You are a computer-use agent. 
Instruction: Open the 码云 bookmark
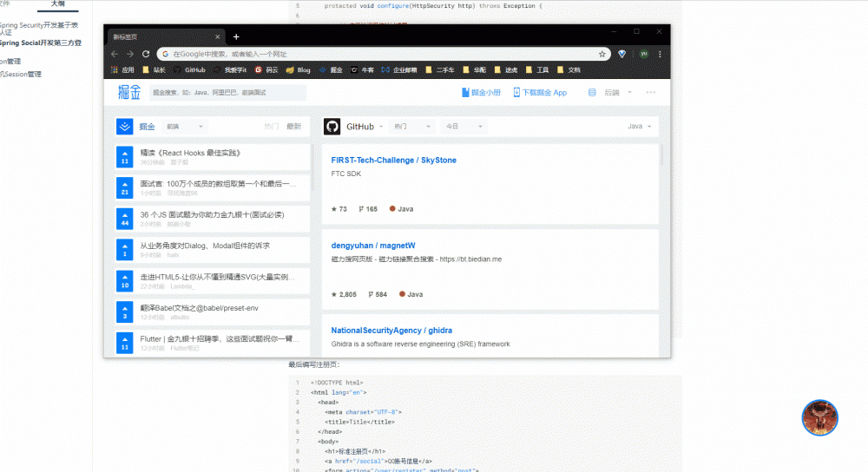click(x=266, y=70)
